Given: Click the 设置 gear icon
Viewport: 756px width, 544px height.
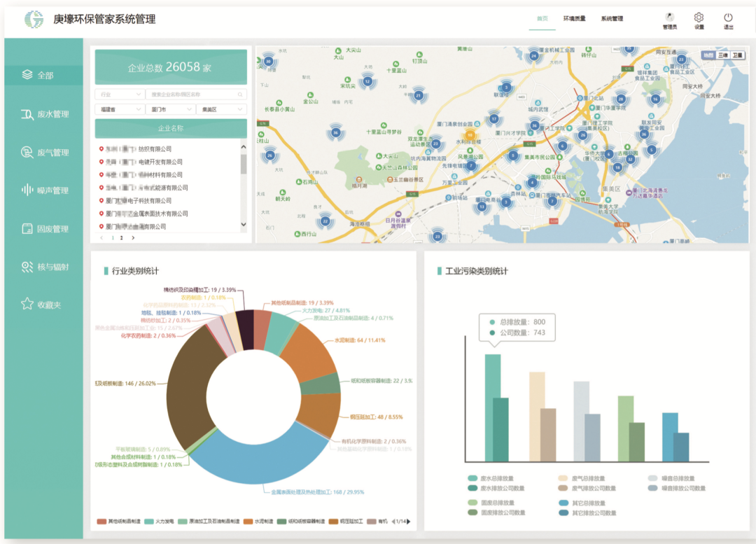Looking at the screenshot, I should [x=699, y=18].
